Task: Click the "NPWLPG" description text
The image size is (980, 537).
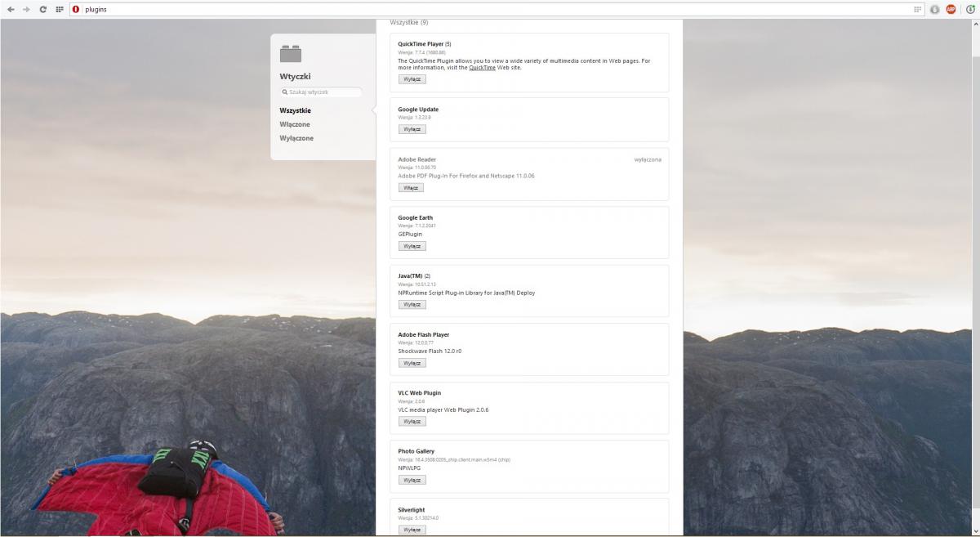Action: coord(409,468)
